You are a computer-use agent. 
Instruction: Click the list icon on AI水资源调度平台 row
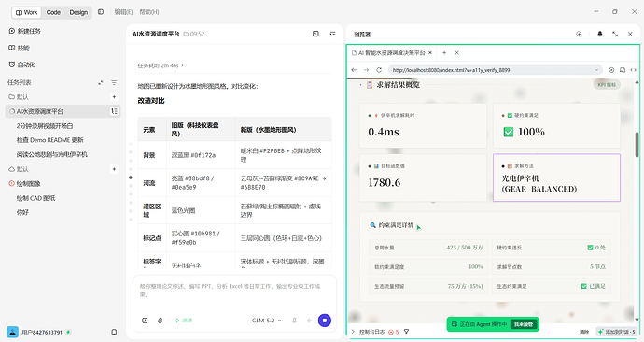pos(114,111)
